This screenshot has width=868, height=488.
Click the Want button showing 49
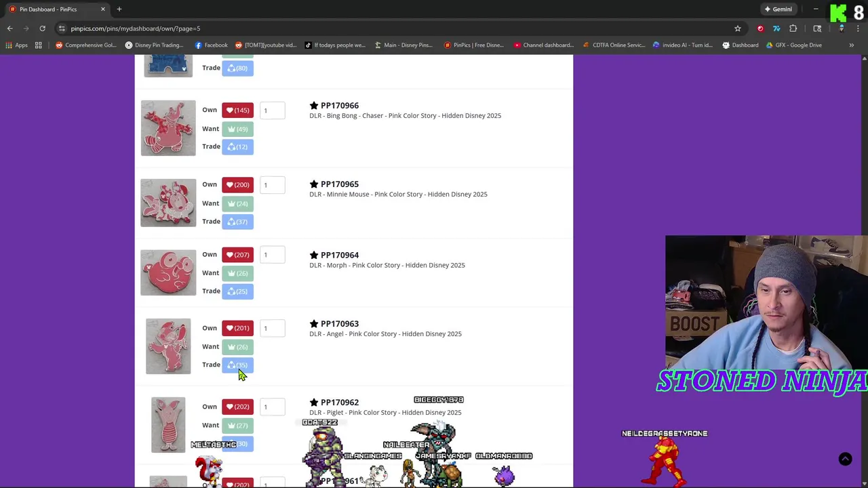237,129
